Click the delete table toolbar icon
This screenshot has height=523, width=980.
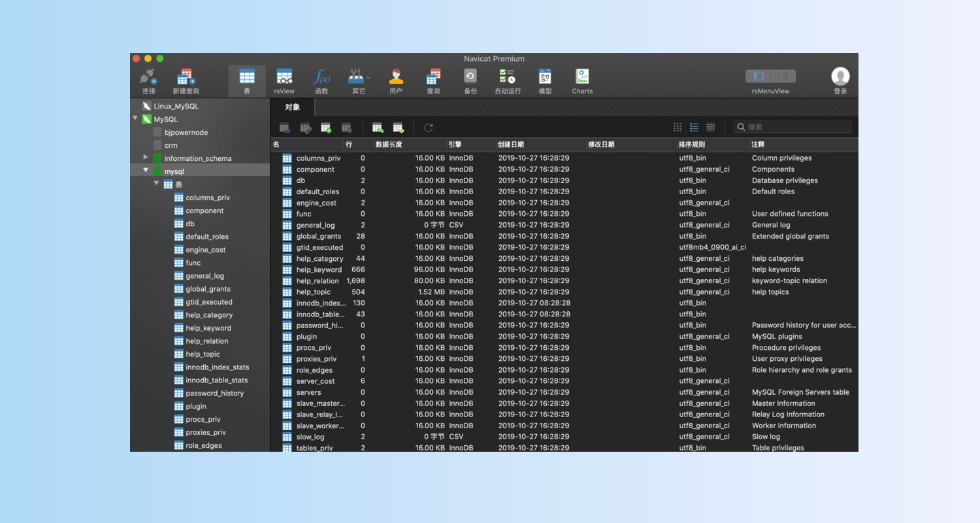[x=347, y=127]
